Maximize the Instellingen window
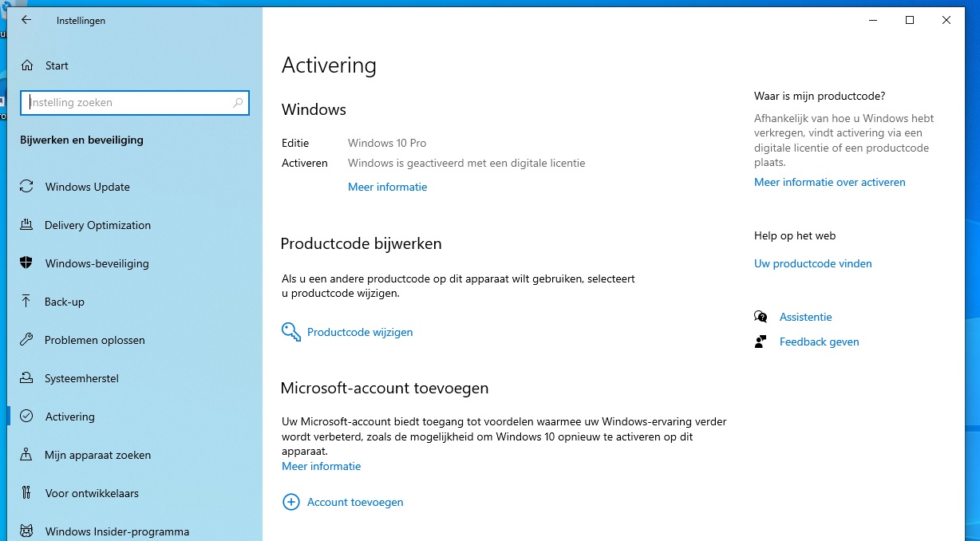980x541 pixels. point(909,20)
